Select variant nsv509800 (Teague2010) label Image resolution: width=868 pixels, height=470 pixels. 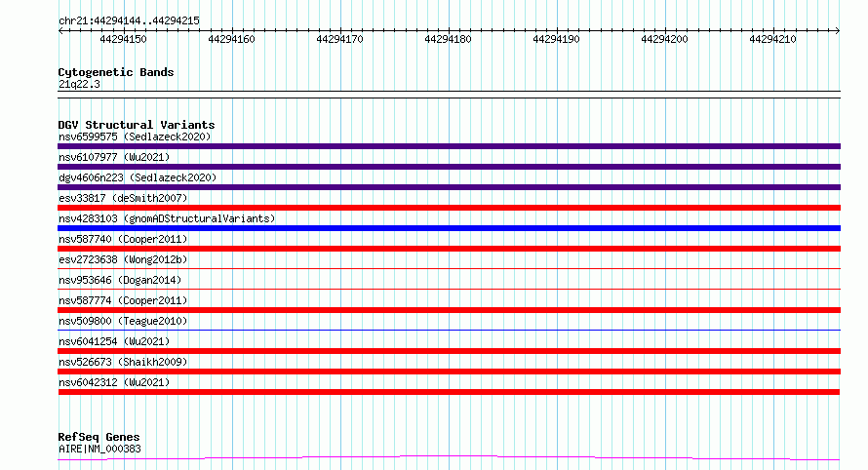pos(123,321)
